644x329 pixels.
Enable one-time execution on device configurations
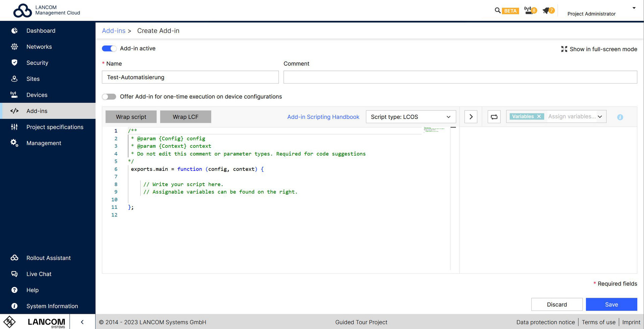point(109,96)
